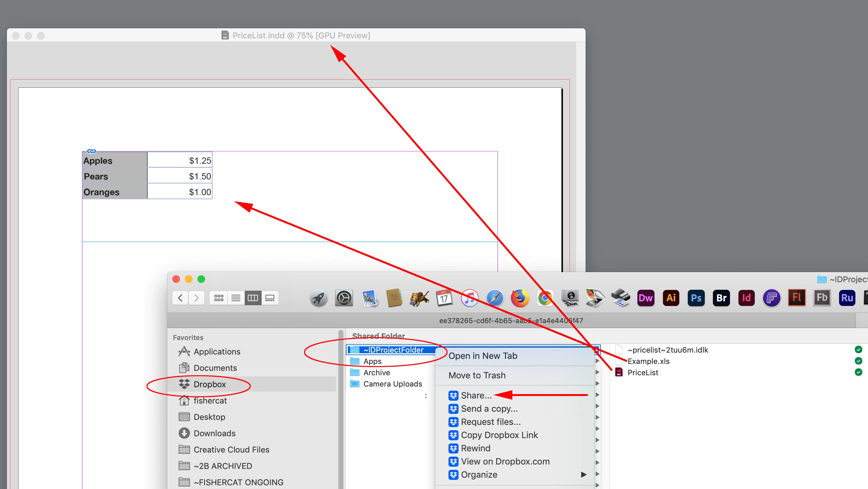Image resolution: width=868 pixels, height=489 pixels.
Task: Switch Finder to icon view
Action: (219, 298)
